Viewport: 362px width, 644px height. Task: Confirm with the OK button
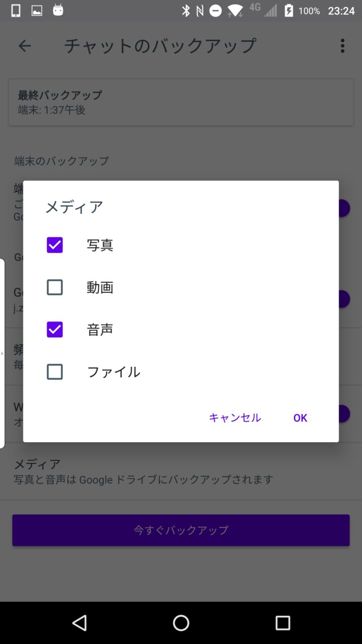[300, 418]
